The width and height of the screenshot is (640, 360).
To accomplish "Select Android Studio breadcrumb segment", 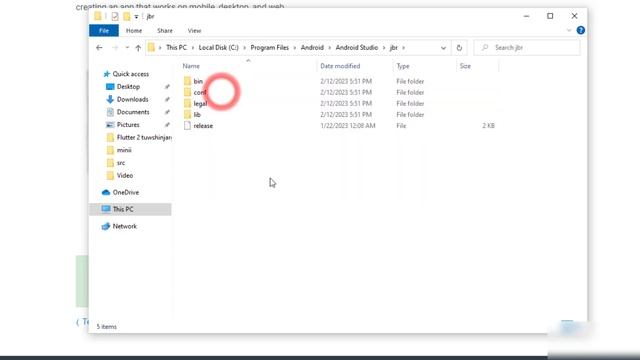I will (x=357, y=48).
